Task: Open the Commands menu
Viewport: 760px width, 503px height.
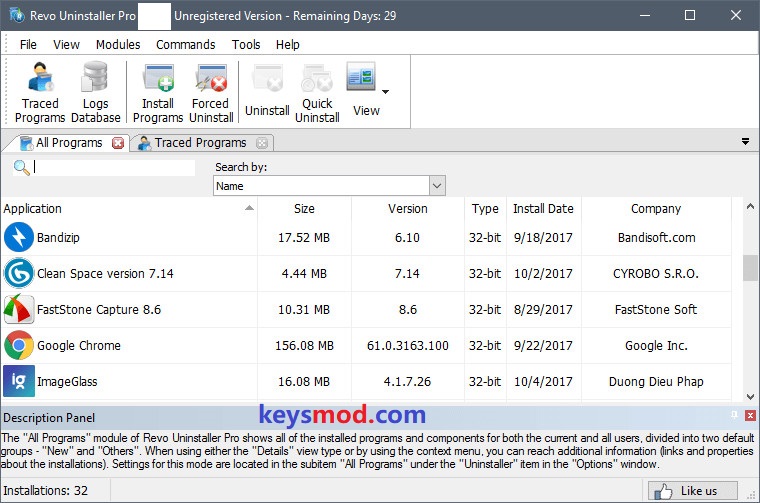Action: tap(186, 45)
